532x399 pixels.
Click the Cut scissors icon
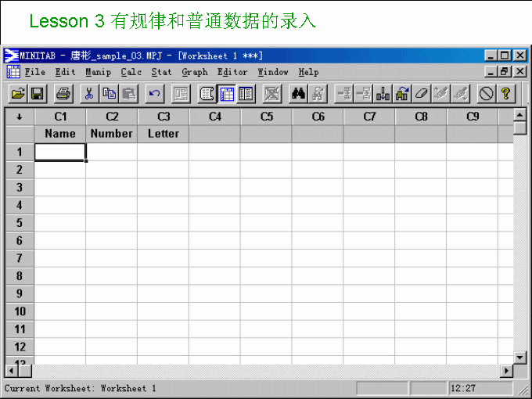(90, 94)
